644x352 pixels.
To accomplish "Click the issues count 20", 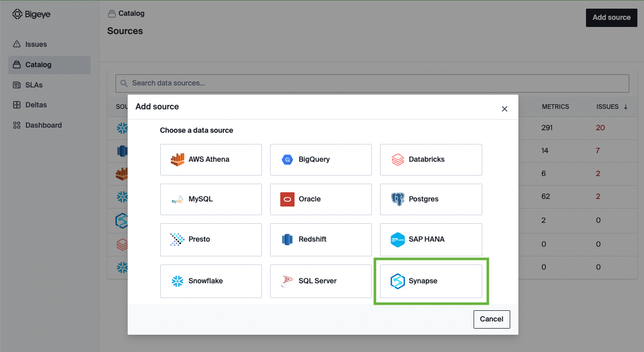I will (x=600, y=128).
